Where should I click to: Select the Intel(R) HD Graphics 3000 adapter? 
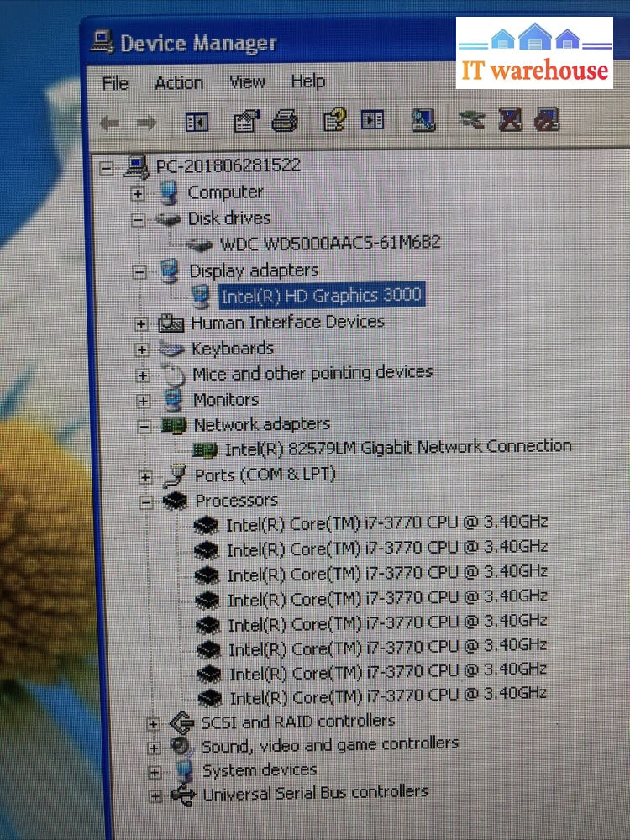click(x=321, y=295)
